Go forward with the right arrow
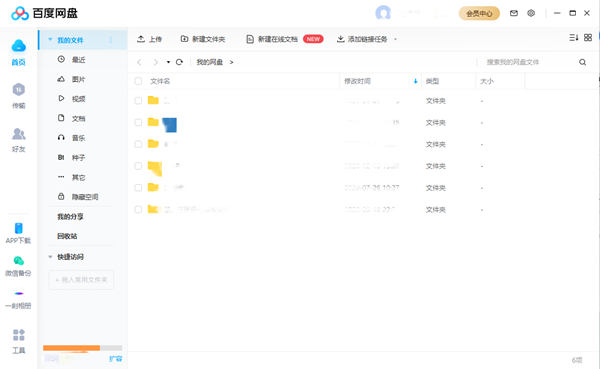Viewport: 600px width, 369px height. point(155,62)
